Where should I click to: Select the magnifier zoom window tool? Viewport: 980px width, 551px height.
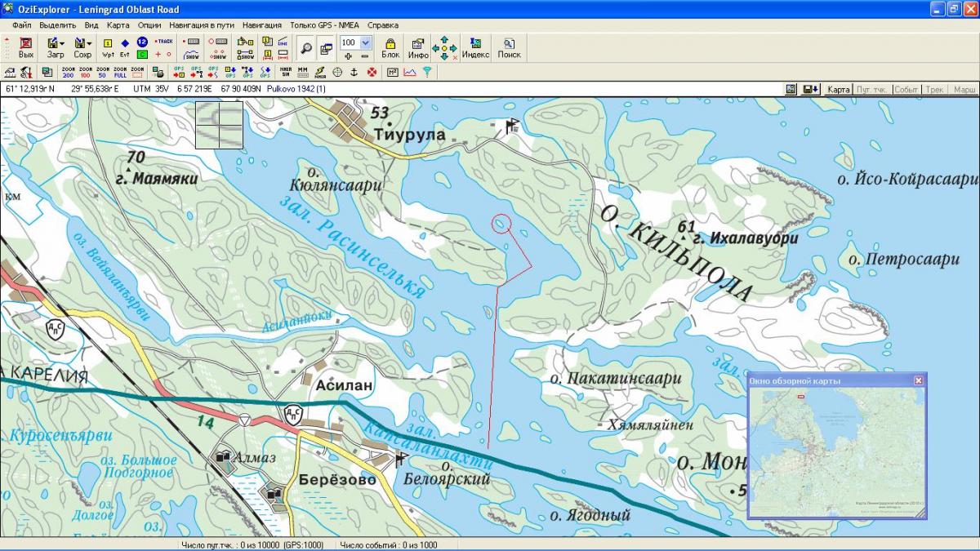click(306, 47)
